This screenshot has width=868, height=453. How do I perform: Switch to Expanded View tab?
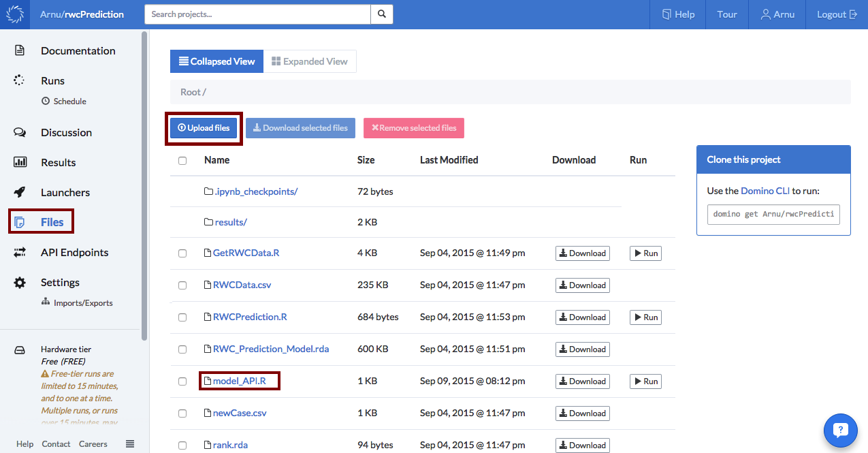[x=310, y=61]
